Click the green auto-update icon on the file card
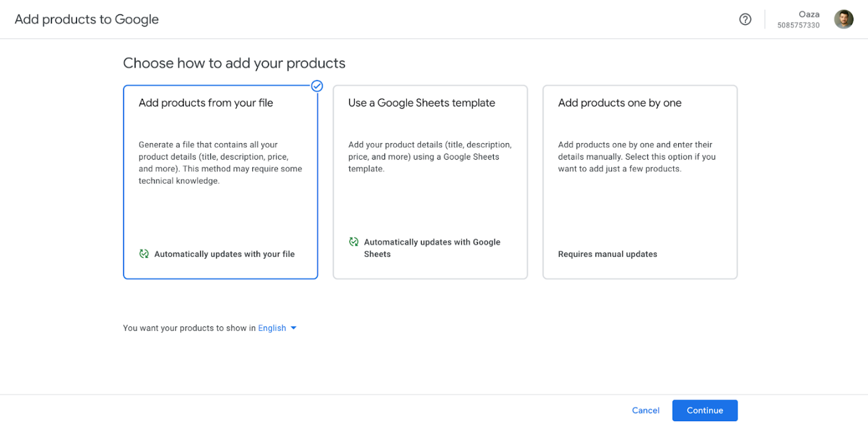Viewport: 868px width, 426px height. pyautogui.click(x=144, y=254)
